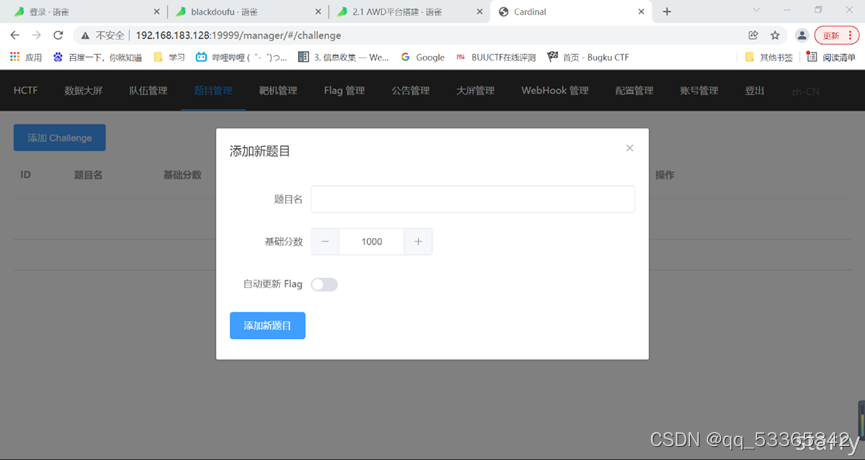
Task: Reload the page with the refresh icon
Action: pos(58,35)
